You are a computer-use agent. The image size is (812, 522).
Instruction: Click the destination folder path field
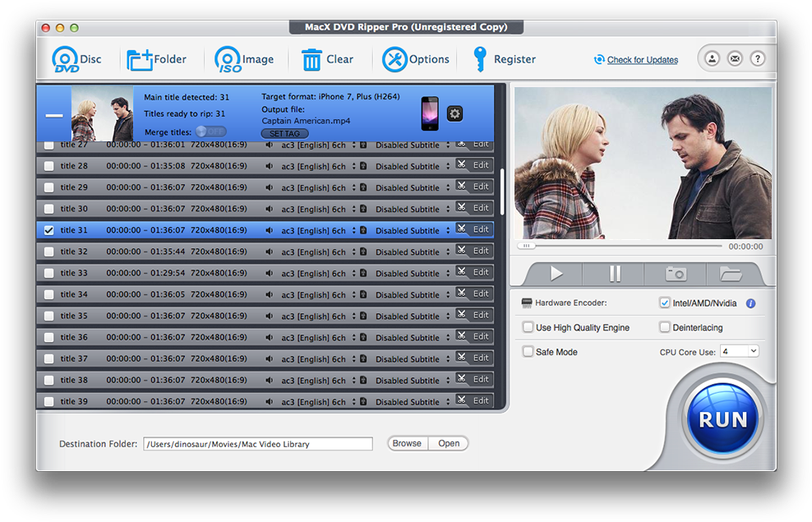pos(257,443)
